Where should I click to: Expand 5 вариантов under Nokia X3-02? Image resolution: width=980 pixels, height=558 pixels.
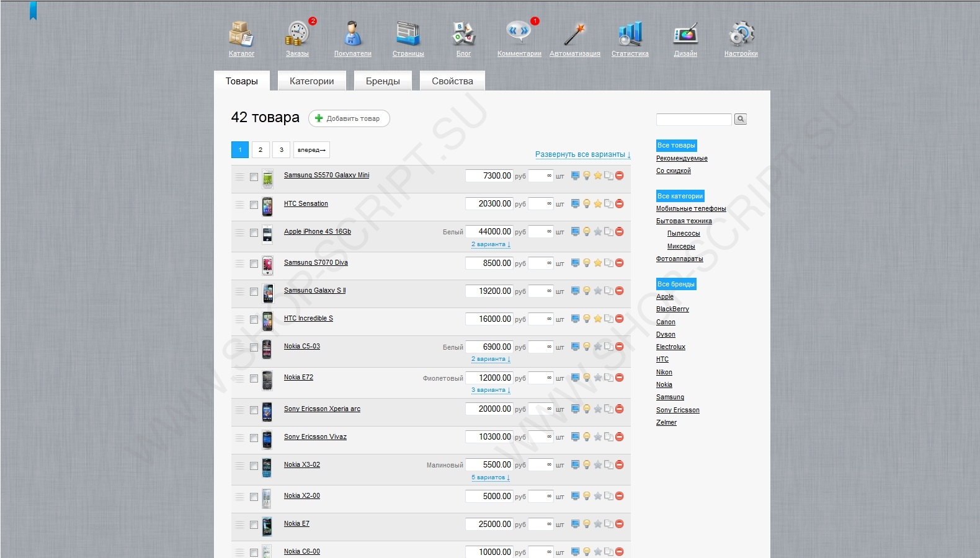(x=491, y=477)
